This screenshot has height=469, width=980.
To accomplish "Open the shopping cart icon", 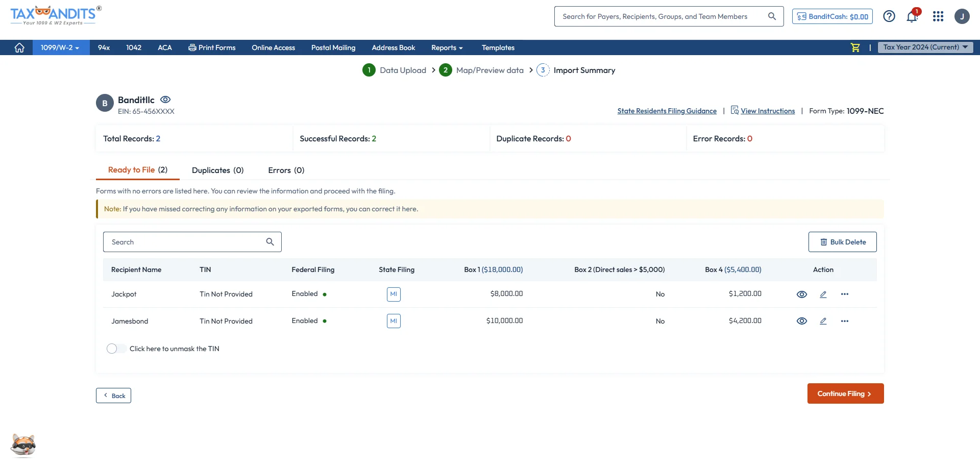I will pos(855,47).
